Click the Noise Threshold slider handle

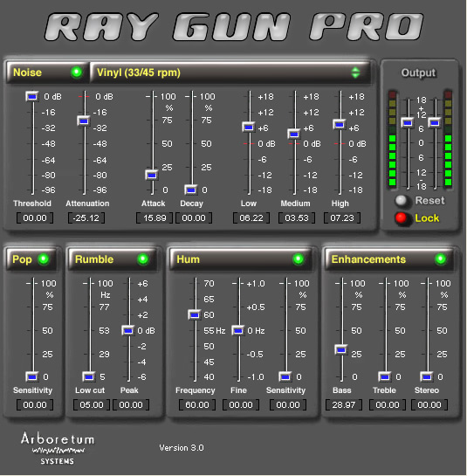pyautogui.click(x=32, y=97)
